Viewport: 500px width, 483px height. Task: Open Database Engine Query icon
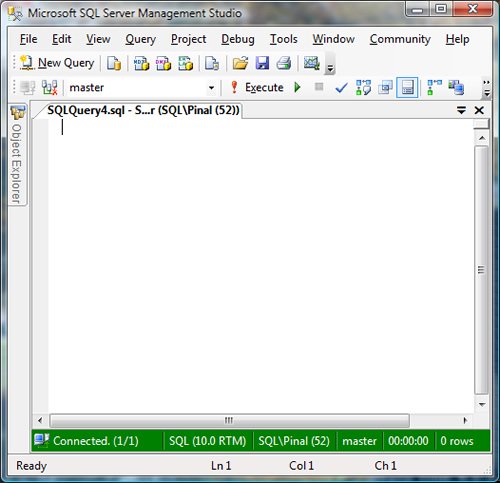click(114, 63)
